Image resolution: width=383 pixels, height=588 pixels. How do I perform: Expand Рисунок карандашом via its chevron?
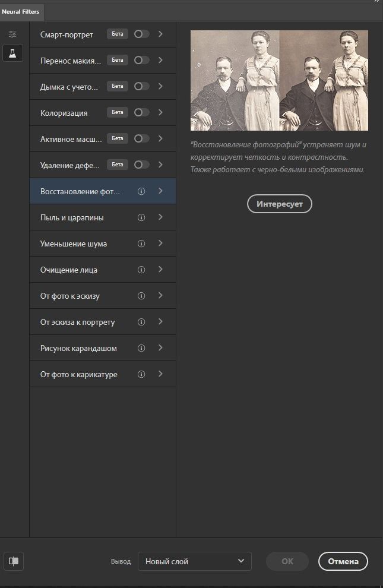click(160, 347)
